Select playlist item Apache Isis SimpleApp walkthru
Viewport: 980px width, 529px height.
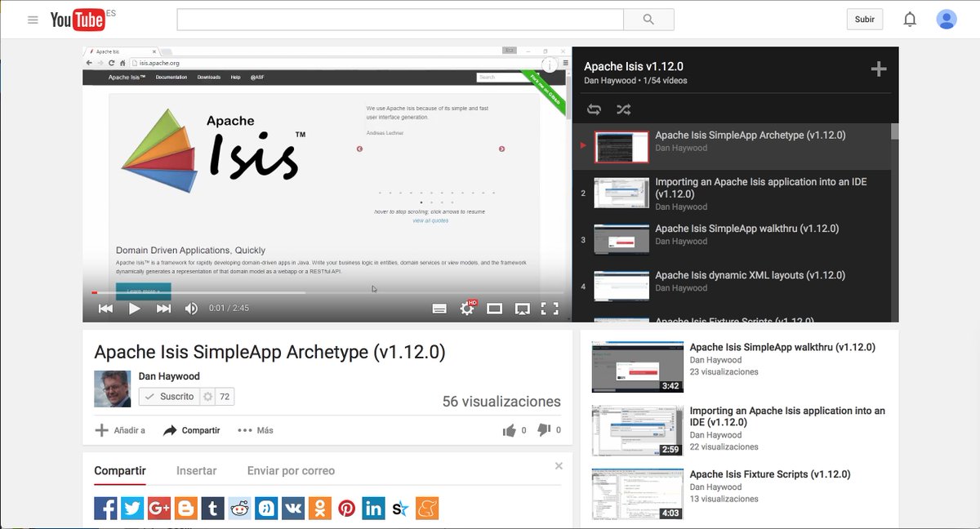point(732,240)
